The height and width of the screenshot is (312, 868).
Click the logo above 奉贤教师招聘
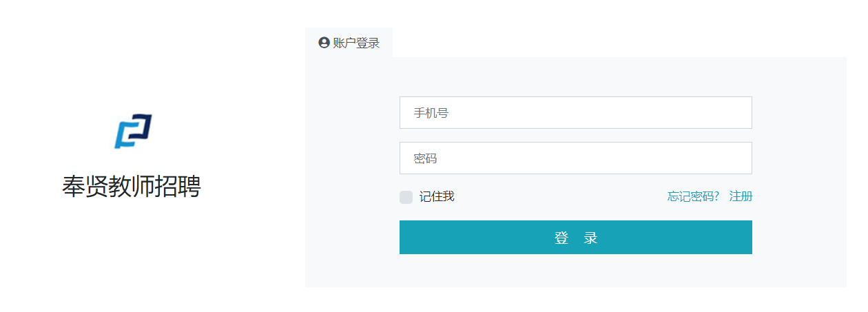[x=132, y=131]
